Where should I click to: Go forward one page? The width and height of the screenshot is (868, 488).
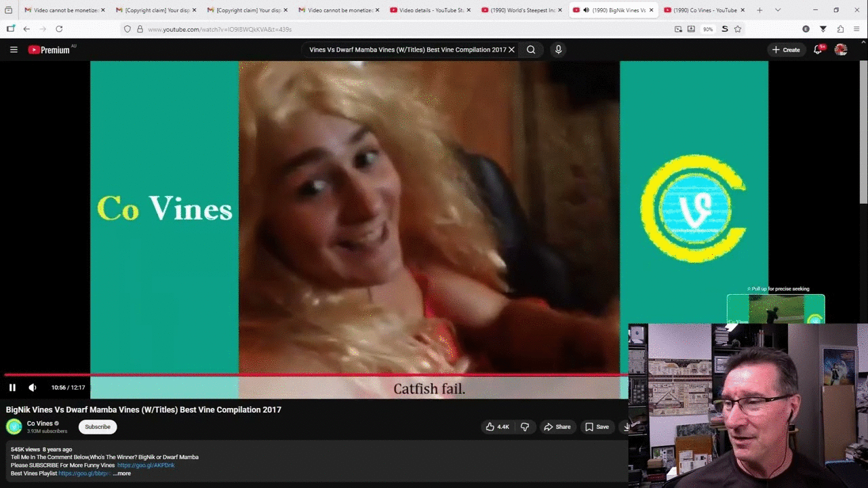point(43,29)
